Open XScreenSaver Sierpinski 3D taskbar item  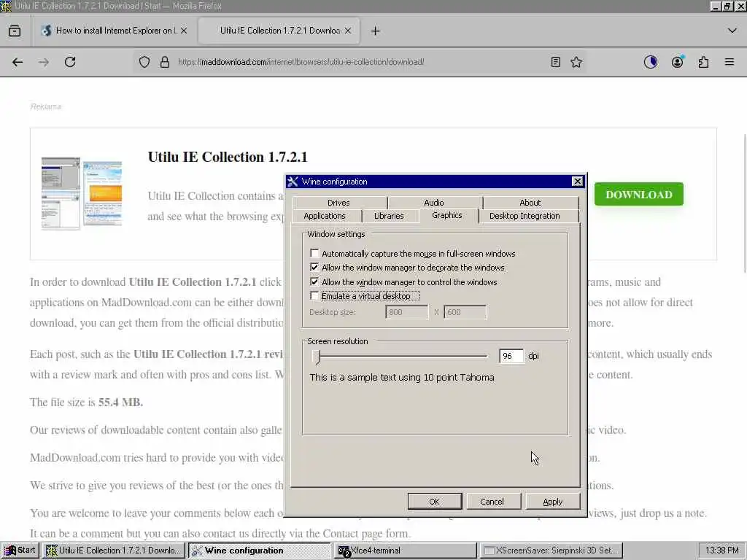(x=551, y=551)
